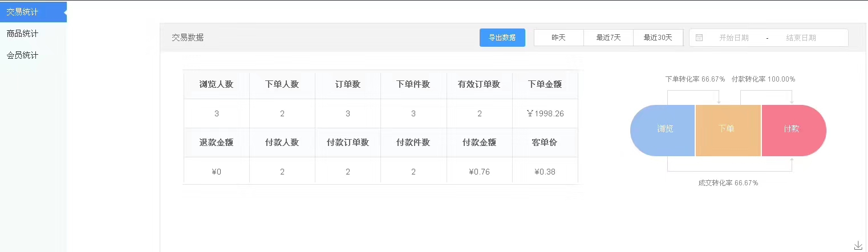
Task: Select the 最近30天 date filter
Action: point(658,38)
